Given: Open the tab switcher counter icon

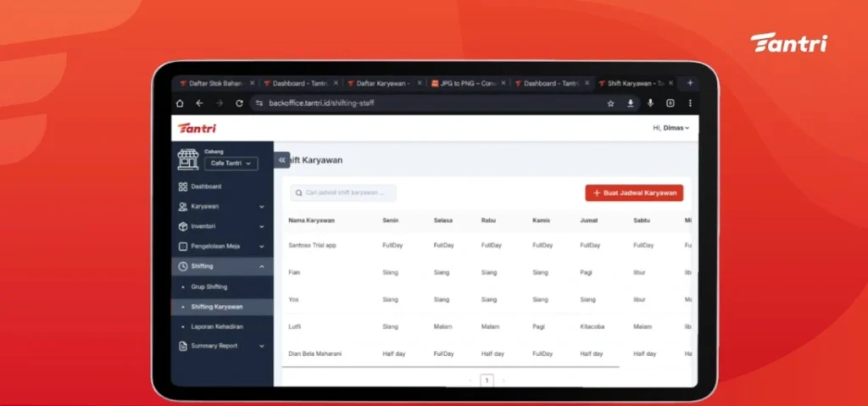Looking at the screenshot, I should pos(670,103).
